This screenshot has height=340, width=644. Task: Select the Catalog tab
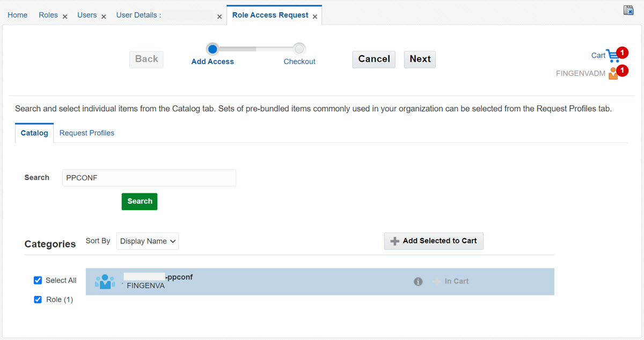(x=34, y=132)
